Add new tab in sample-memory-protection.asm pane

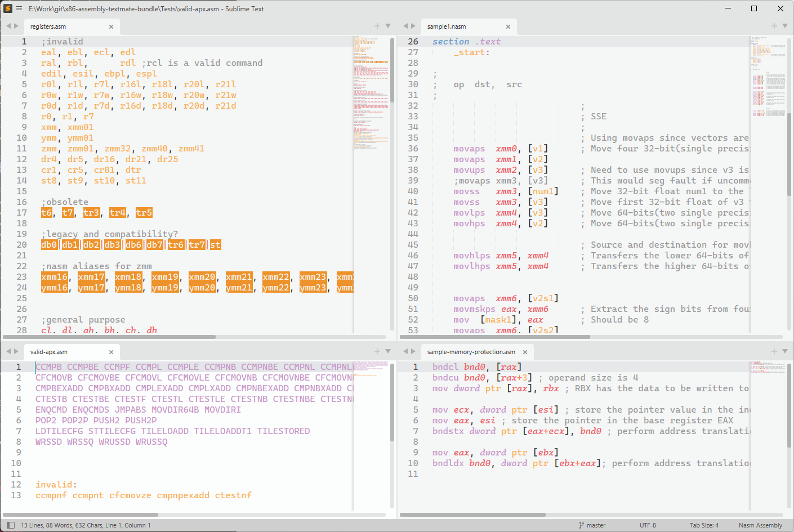774,351
